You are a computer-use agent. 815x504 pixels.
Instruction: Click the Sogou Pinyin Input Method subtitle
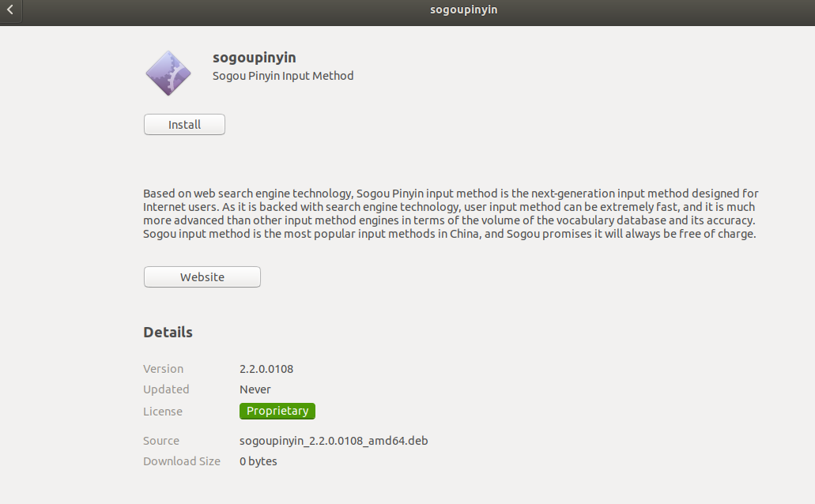point(283,76)
